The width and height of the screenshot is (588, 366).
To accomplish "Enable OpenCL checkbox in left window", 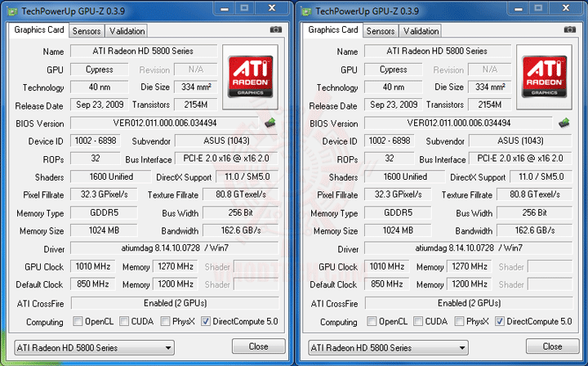I will [78, 321].
